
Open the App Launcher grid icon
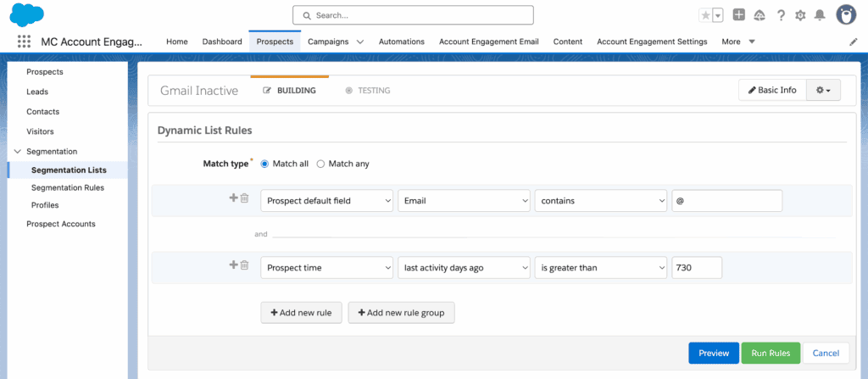tap(24, 42)
